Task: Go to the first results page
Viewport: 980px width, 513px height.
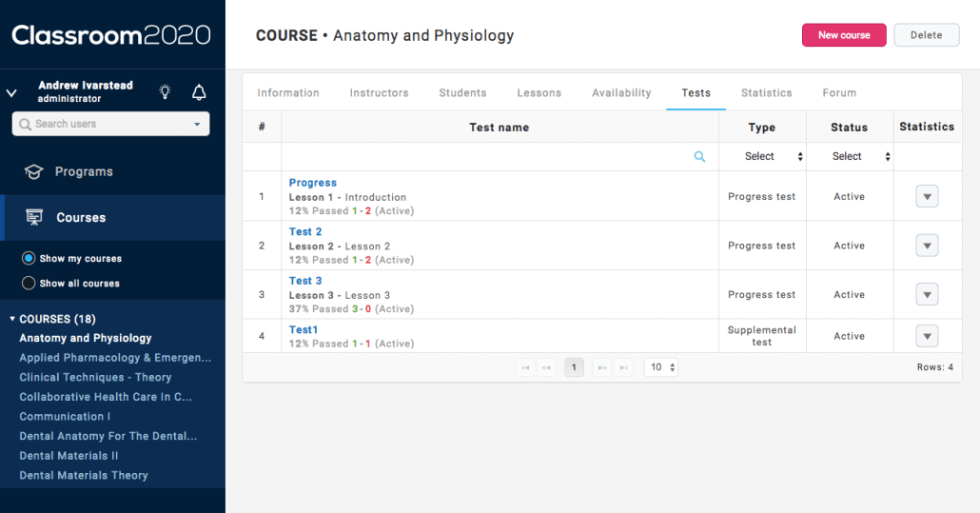Action: [524, 367]
